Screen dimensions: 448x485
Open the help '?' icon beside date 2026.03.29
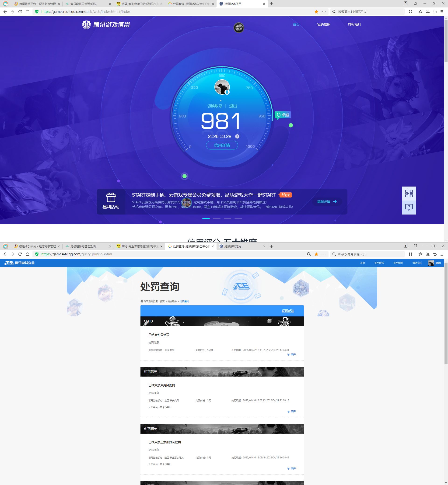(x=237, y=137)
